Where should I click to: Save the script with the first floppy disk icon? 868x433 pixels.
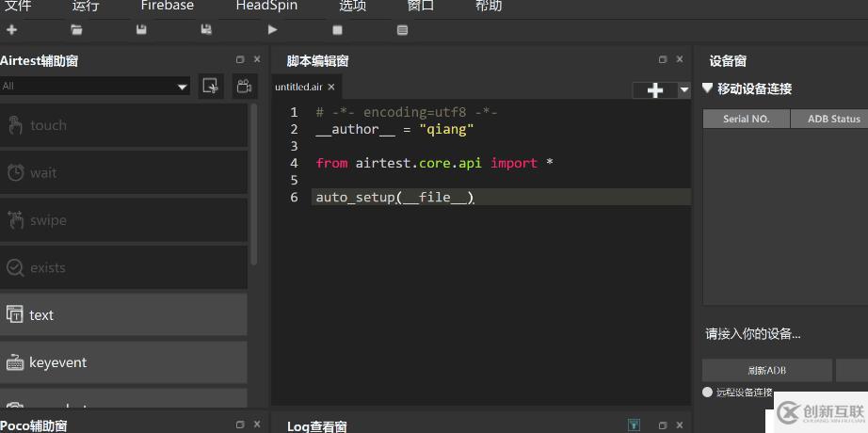(142, 30)
